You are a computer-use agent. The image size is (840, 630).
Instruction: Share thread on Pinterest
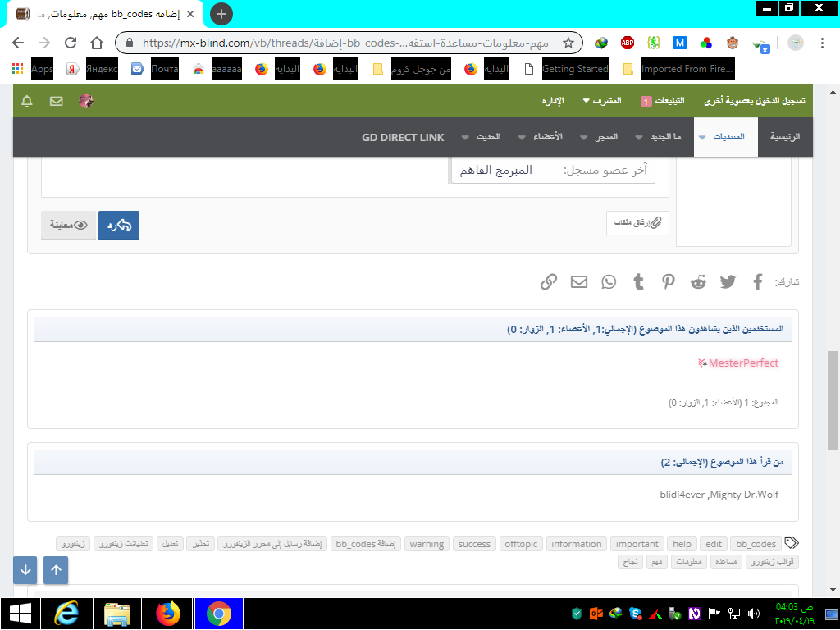click(669, 282)
